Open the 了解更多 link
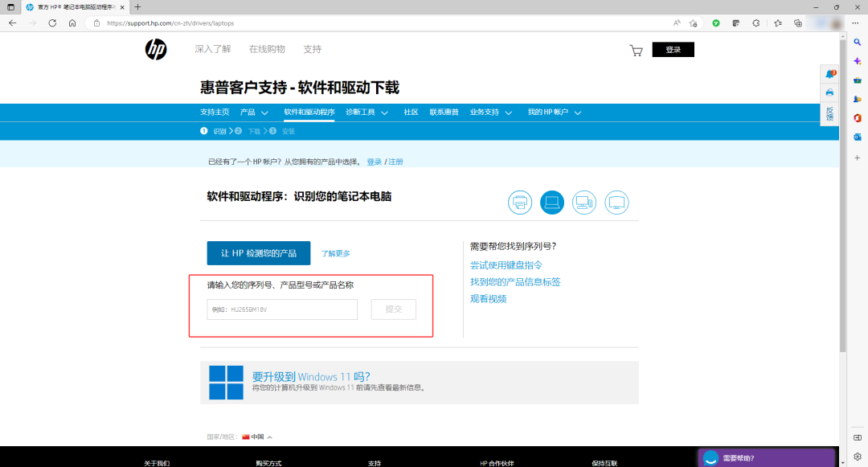The width and height of the screenshot is (868, 467). [335, 253]
